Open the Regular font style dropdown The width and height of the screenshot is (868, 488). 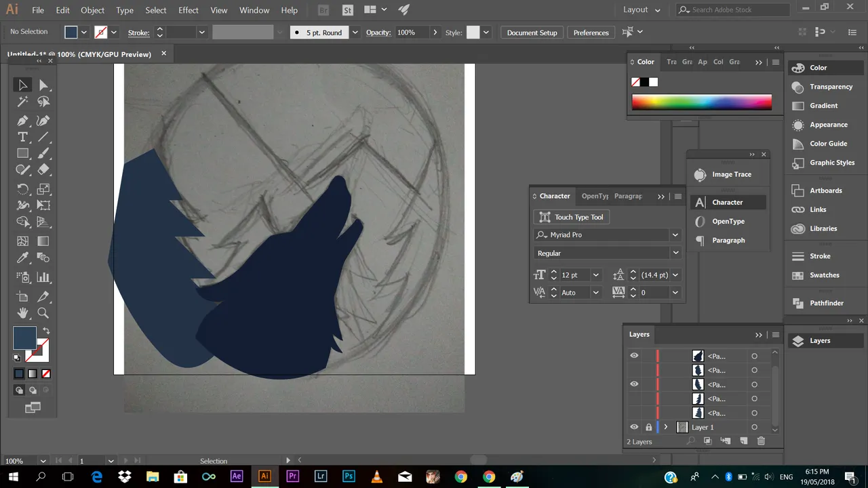[x=675, y=253]
